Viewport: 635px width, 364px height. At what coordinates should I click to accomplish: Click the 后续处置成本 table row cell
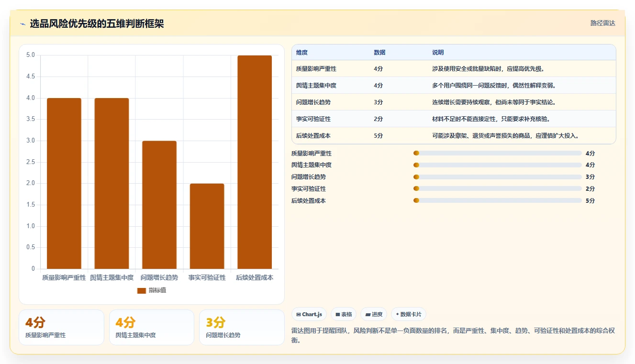click(x=313, y=136)
